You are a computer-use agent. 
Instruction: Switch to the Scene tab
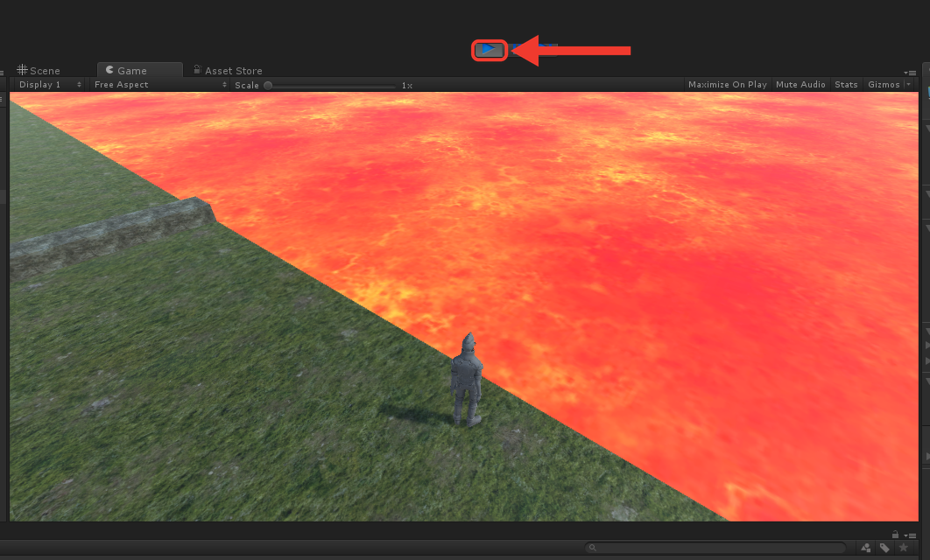[39, 71]
